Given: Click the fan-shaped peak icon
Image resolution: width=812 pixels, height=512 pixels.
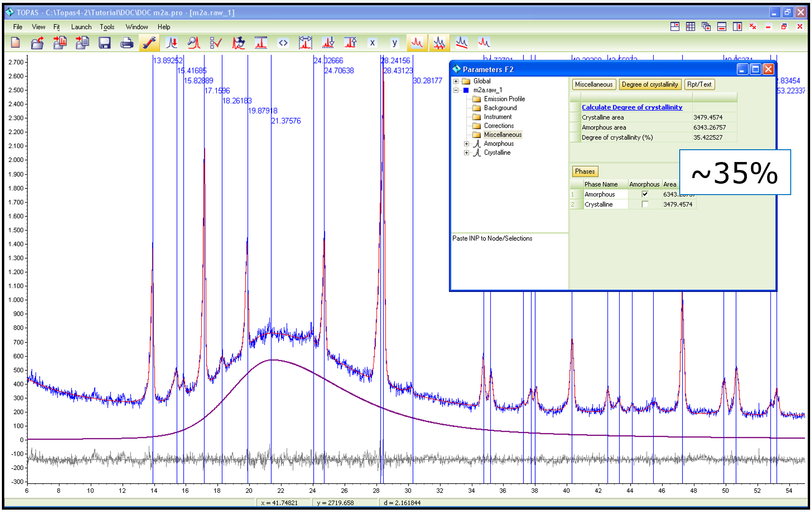Looking at the screenshot, I should (x=239, y=43).
